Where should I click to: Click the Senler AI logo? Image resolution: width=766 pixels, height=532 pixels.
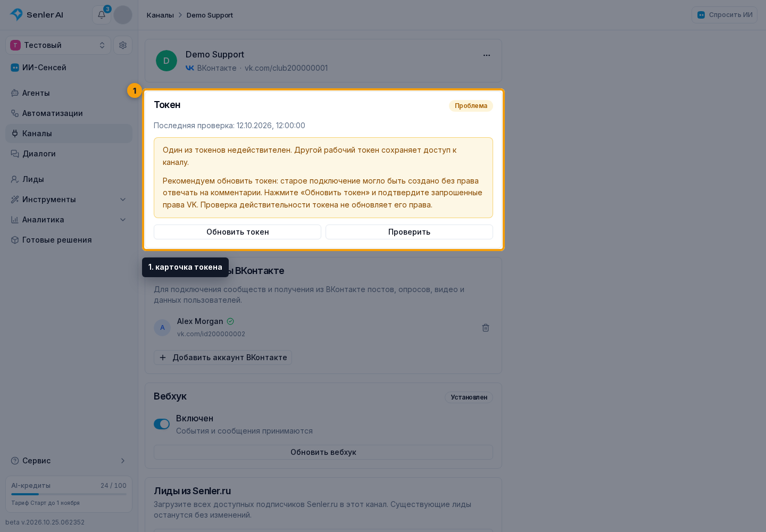[x=37, y=15]
